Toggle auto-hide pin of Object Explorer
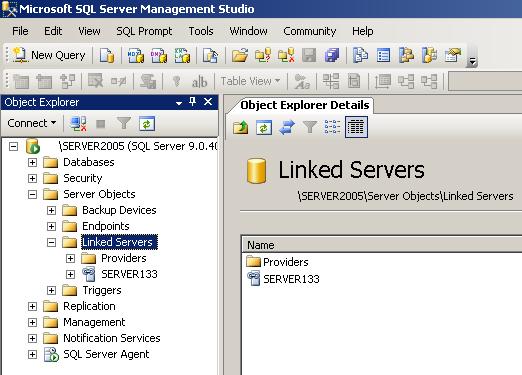Screen dimensions: 522x375 tap(192, 102)
